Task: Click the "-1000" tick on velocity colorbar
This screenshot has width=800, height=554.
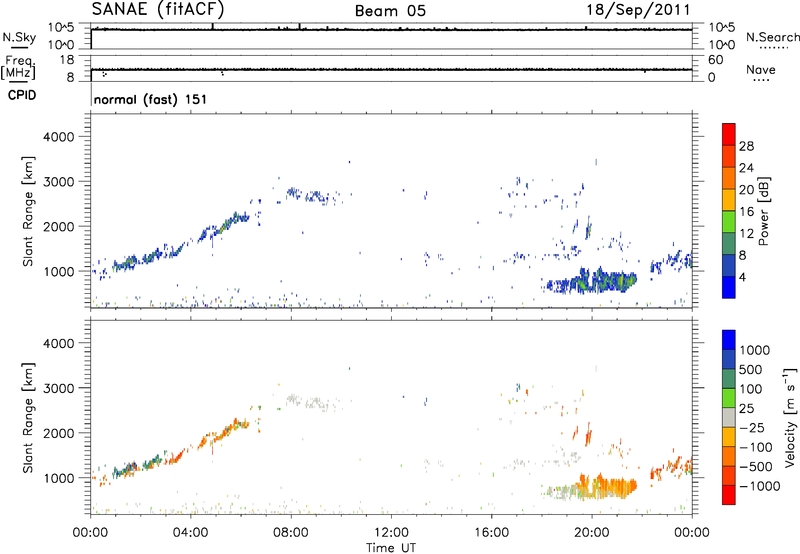Action: pyautogui.click(x=760, y=486)
